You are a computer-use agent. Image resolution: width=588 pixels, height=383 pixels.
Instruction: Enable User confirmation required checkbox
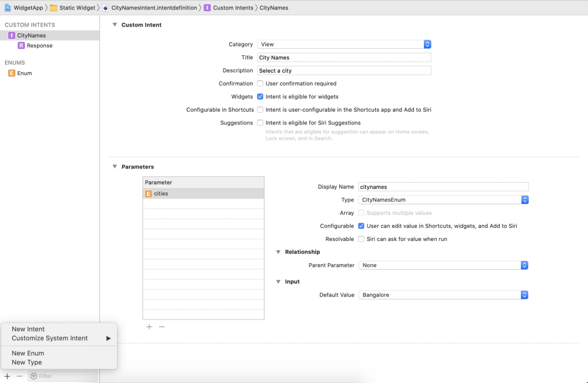tap(260, 83)
